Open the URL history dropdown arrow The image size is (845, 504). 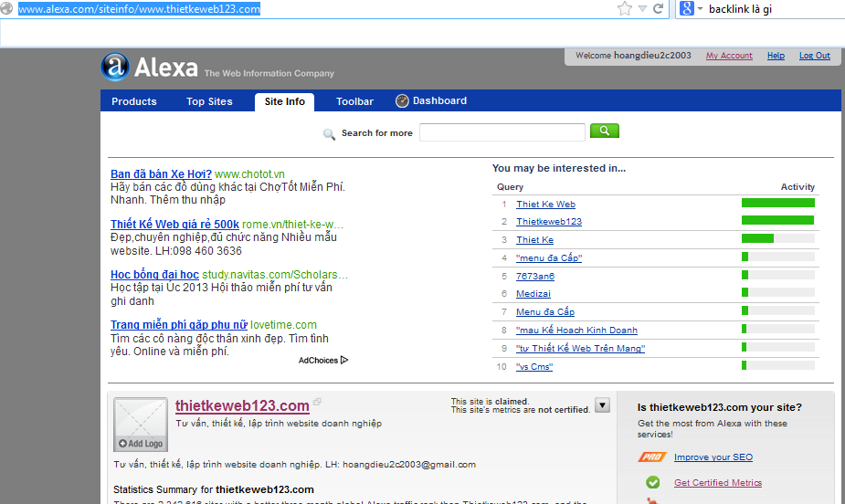click(642, 9)
